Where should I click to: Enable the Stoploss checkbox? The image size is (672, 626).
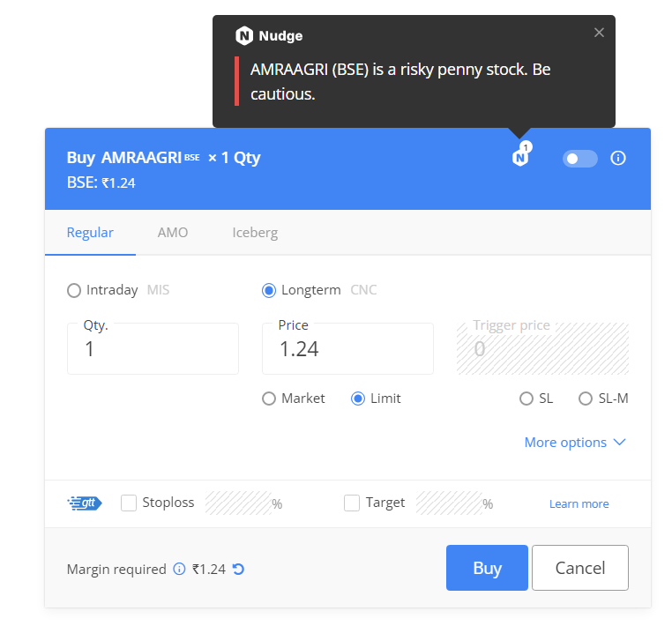[129, 503]
